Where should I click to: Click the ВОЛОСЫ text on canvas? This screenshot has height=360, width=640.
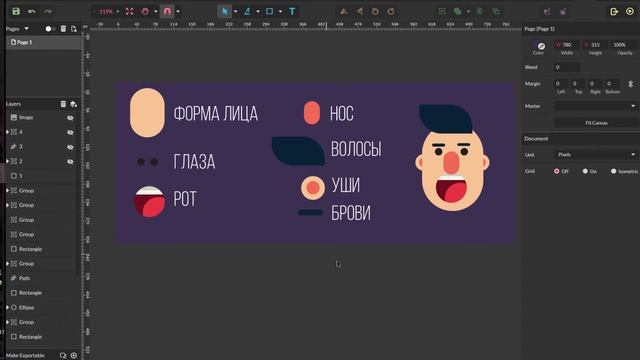356,149
